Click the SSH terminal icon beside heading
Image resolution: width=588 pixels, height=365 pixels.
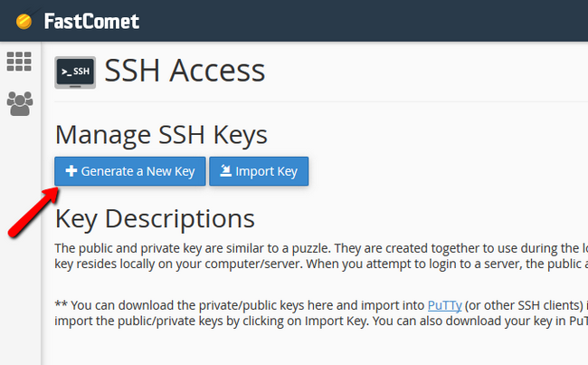click(75, 72)
